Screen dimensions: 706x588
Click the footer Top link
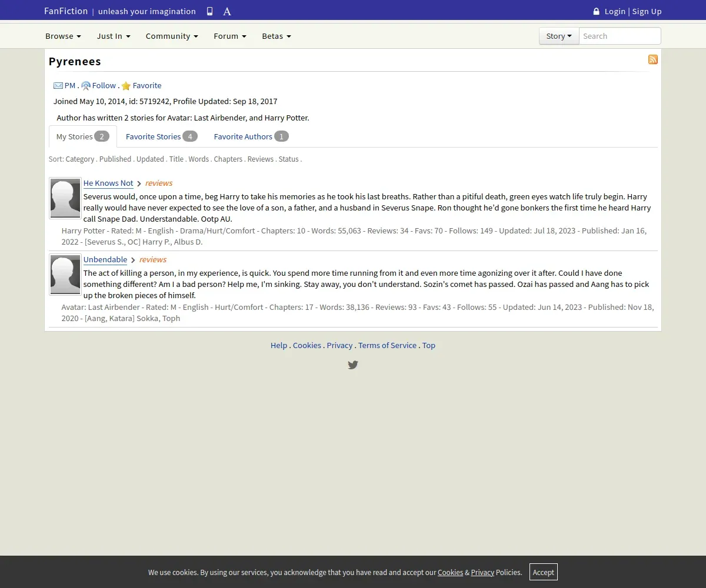point(429,345)
